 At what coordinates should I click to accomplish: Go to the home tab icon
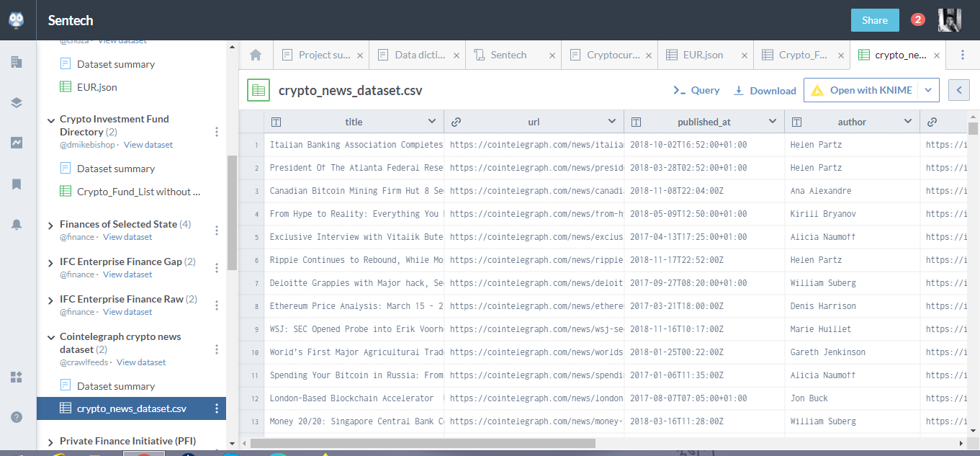pyautogui.click(x=255, y=55)
